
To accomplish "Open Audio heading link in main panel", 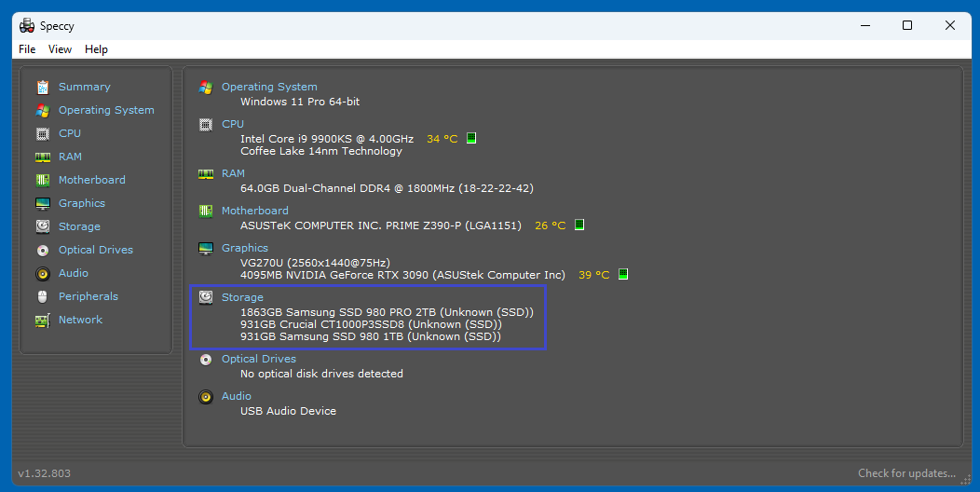I will (237, 396).
